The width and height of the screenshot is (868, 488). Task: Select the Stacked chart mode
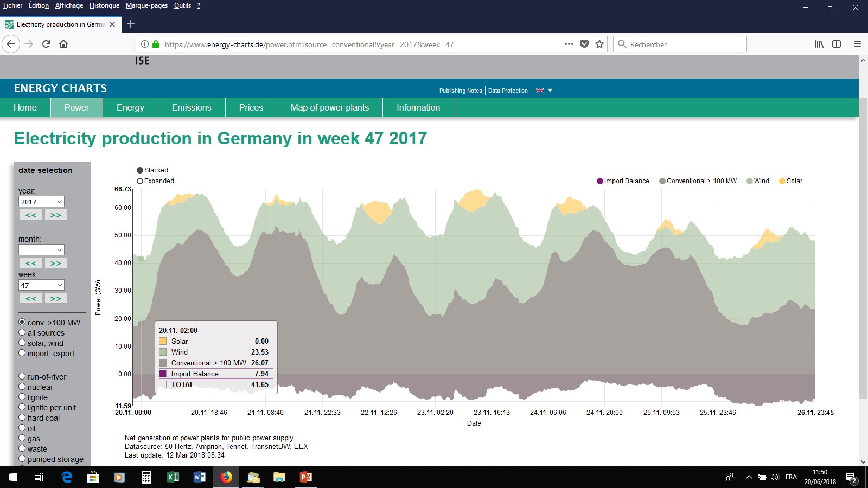[152, 170]
